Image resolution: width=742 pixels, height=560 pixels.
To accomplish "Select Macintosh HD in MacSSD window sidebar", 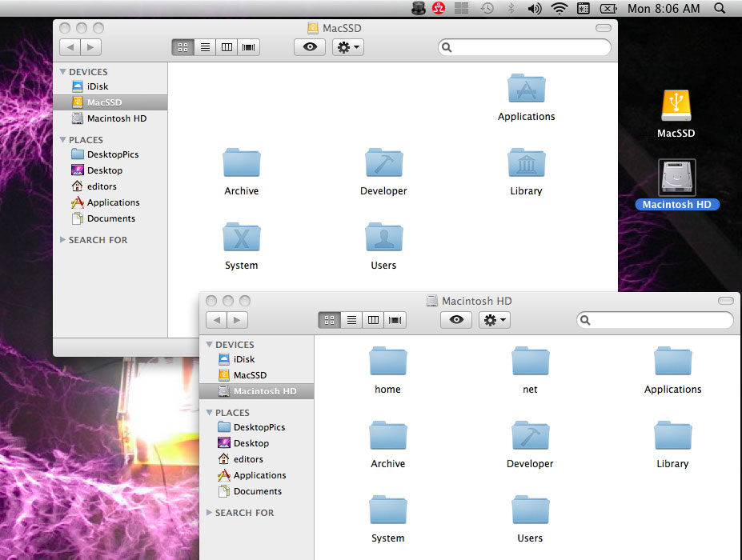I will tap(110, 118).
